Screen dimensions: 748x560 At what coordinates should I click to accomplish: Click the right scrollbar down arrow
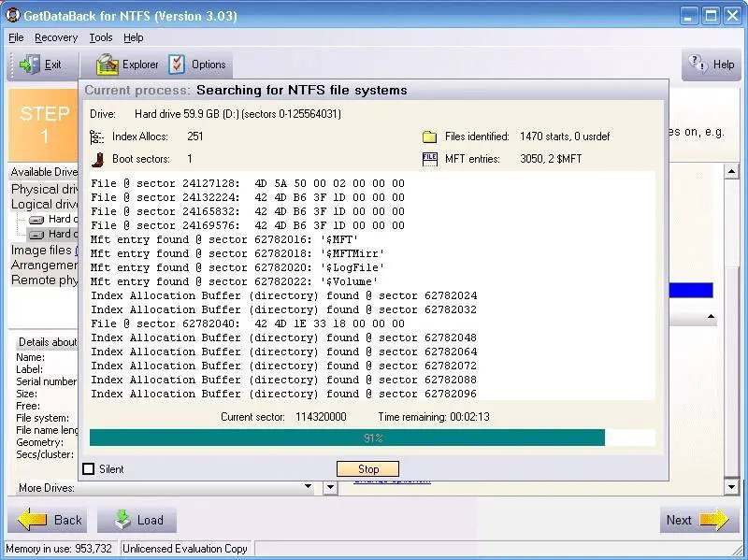click(x=731, y=487)
